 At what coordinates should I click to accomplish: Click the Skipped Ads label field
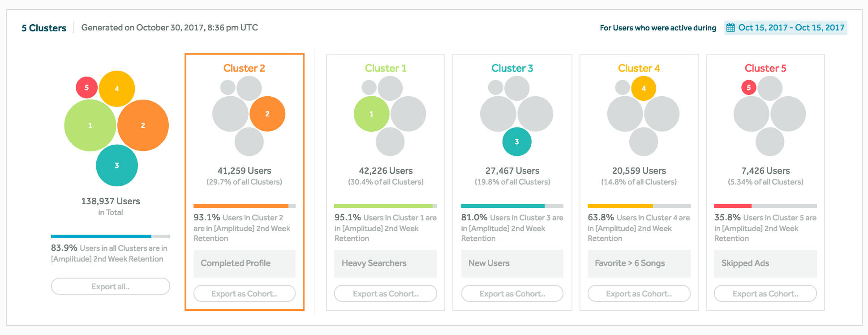click(765, 263)
